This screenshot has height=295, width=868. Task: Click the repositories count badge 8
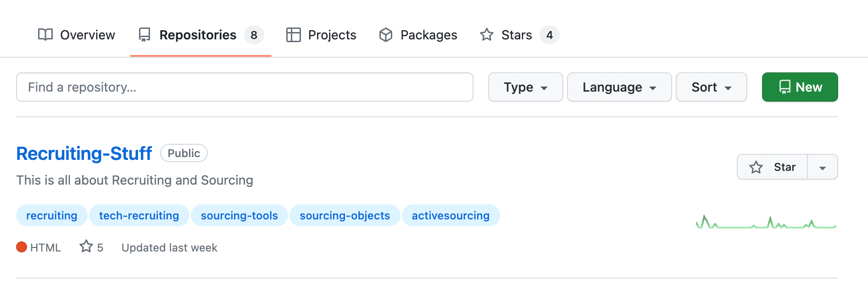[254, 35]
